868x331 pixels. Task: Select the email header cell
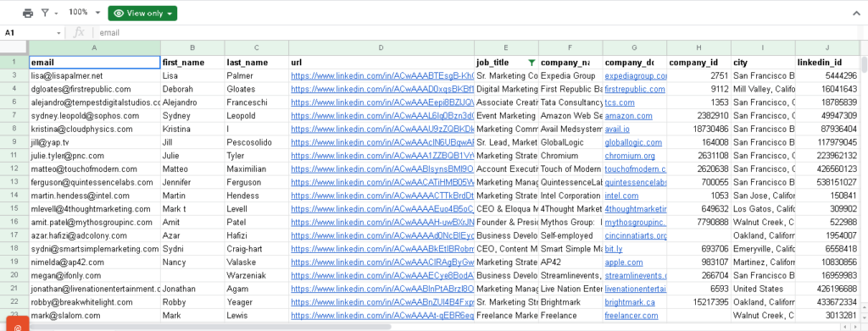pyautogui.click(x=95, y=63)
